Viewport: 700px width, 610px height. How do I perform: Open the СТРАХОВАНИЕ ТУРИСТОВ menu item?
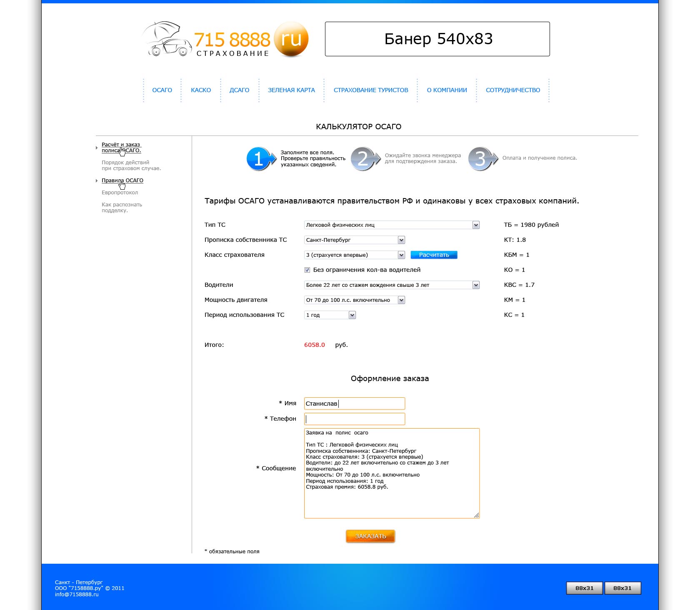click(x=371, y=90)
